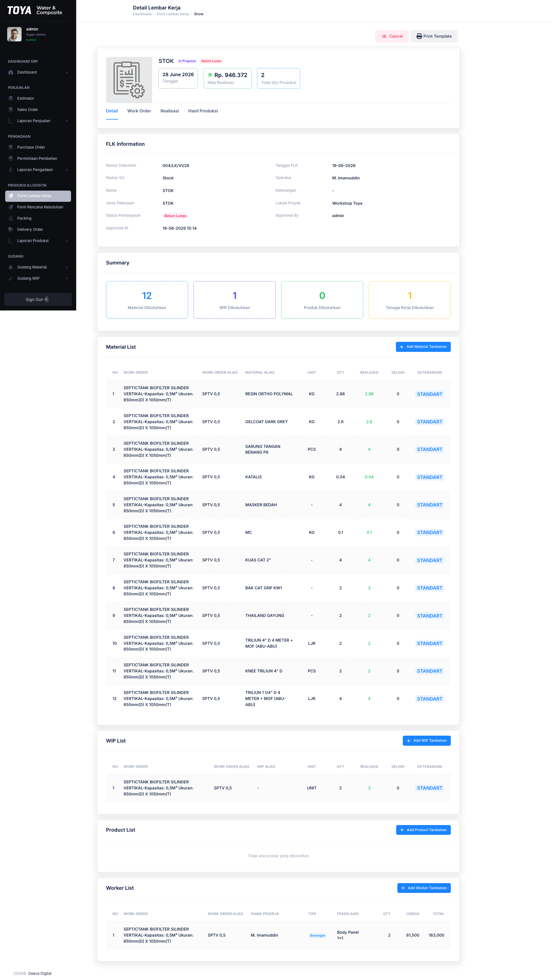
Task: Click the plus icon in Add Product Tambahan
Action: [402, 830]
